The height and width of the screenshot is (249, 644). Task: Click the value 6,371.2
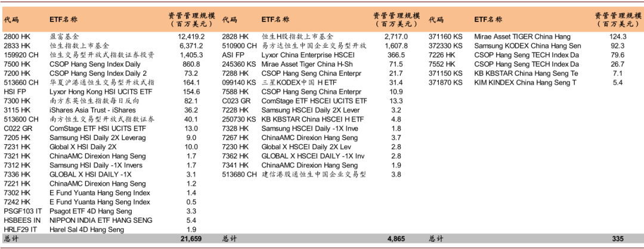[x=191, y=45]
